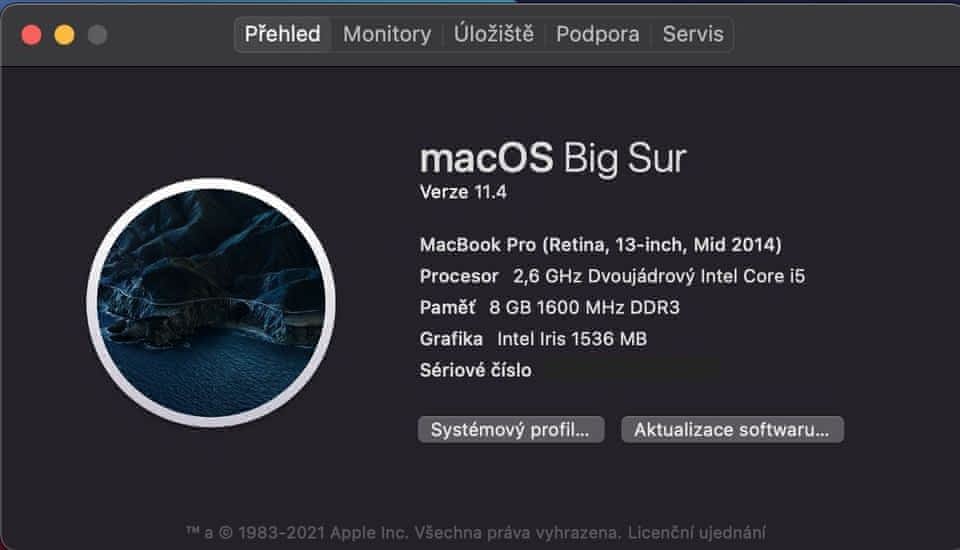Click the Procesor information line
The width and height of the screenshot is (960, 550).
click(612, 276)
